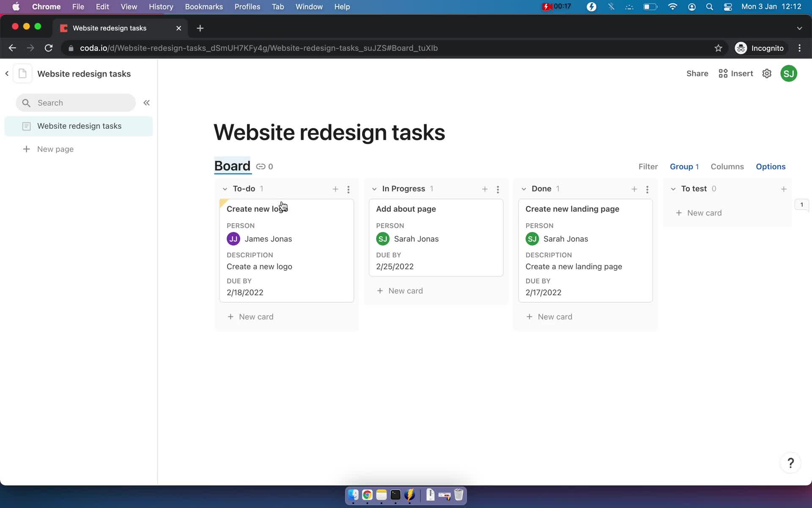Viewport: 812px width, 508px height.
Task: Open the Insert menu
Action: (x=736, y=74)
